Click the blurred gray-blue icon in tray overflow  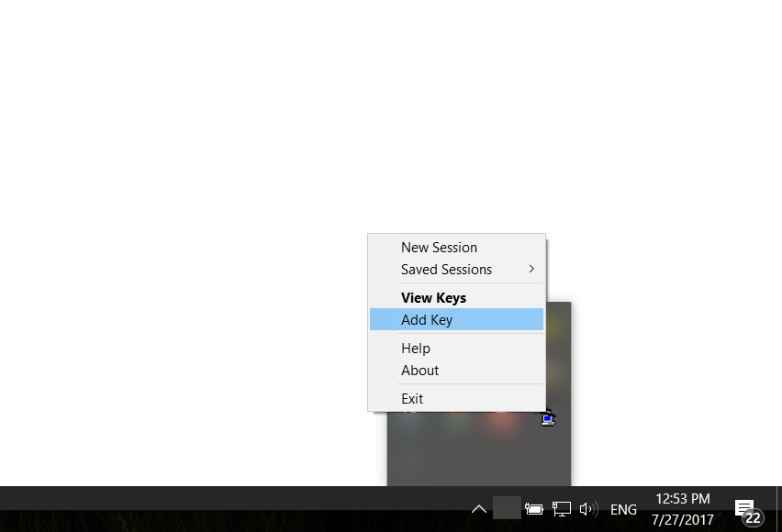tap(409, 421)
